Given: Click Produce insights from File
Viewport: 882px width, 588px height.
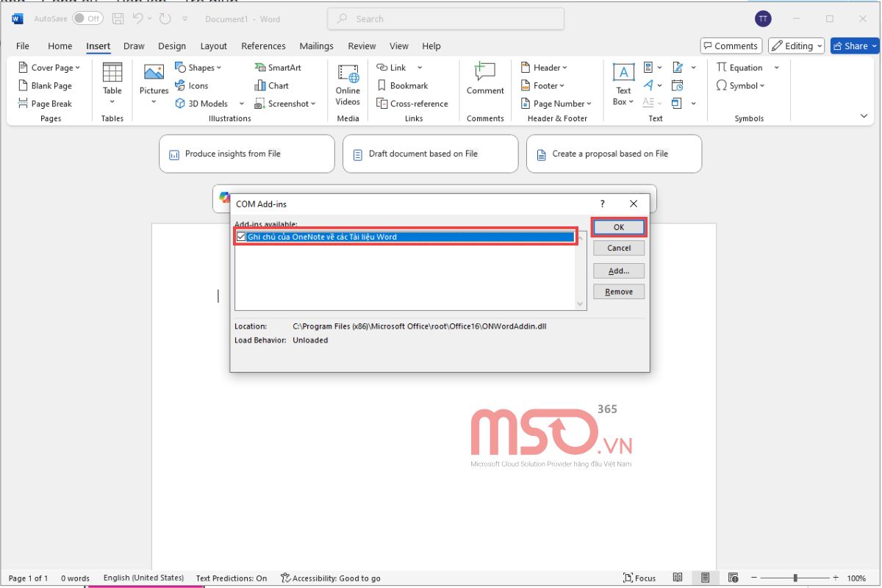Looking at the screenshot, I should pyautogui.click(x=247, y=154).
